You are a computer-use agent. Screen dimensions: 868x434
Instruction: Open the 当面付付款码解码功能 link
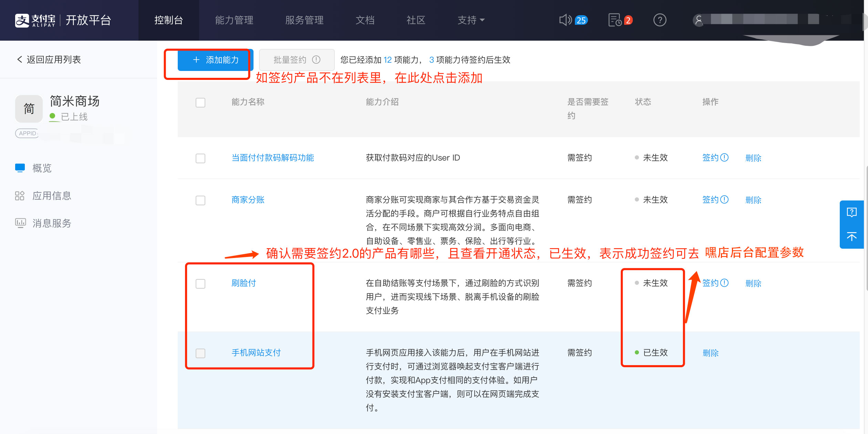coord(273,158)
